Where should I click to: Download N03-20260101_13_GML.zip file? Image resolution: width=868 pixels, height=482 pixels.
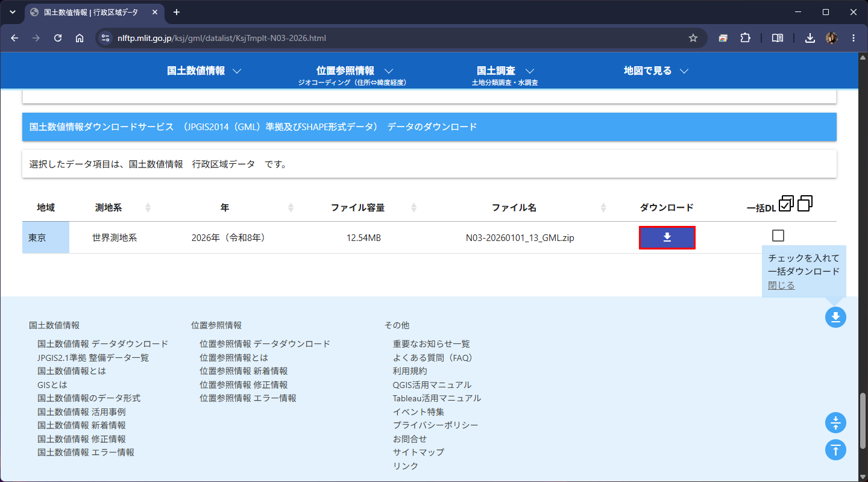coord(667,237)
